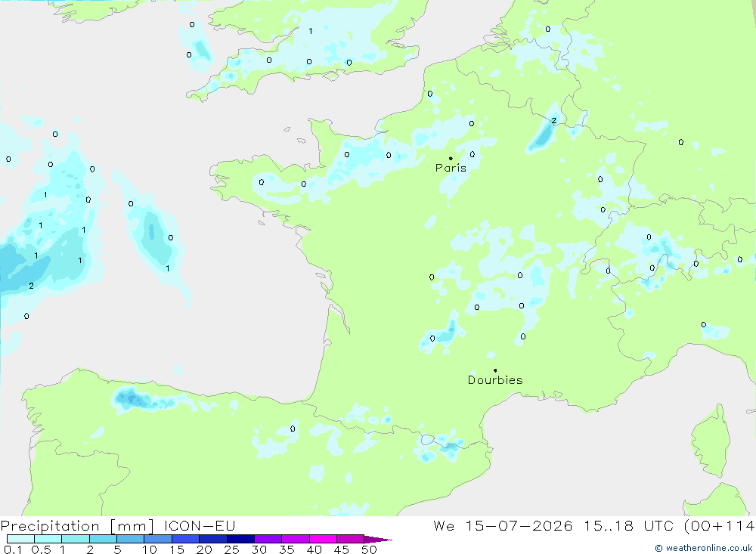Click the Dourbies location label
The image size is (756, 554).
tap(495, 380)
